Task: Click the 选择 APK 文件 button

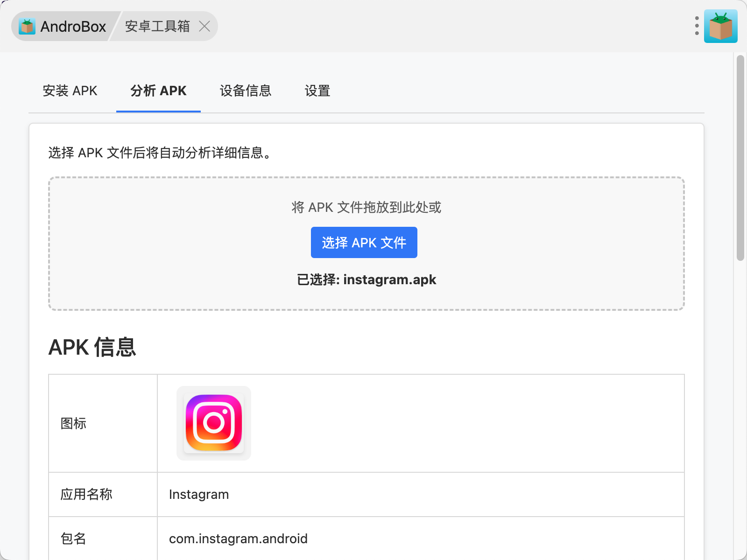Action: tap(364, 243)
